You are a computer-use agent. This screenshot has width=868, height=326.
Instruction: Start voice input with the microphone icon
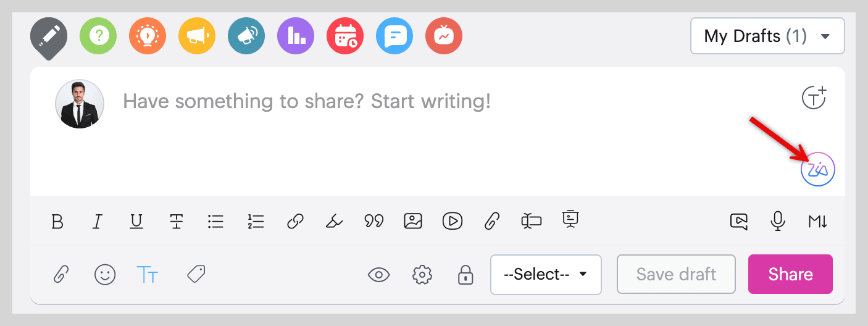[778, 221]
